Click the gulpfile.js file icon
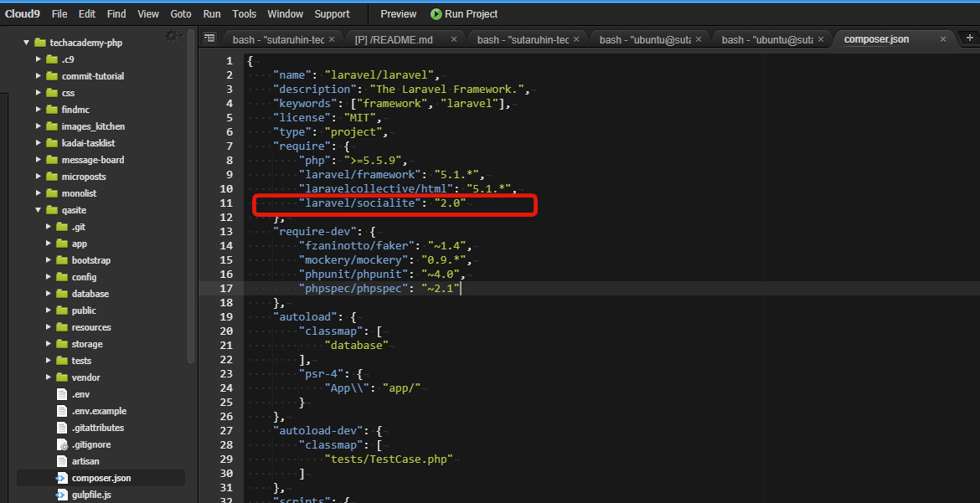980x503 pixels. tap(61, 495)
